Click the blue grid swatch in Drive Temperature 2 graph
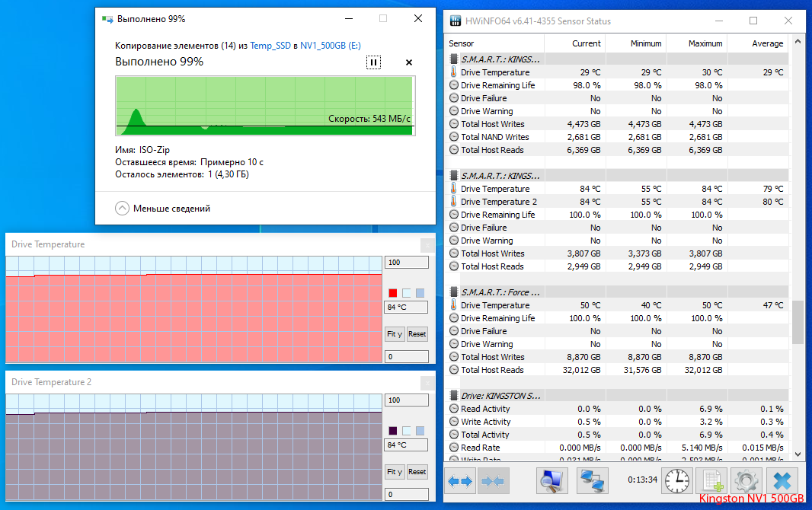Viewport: 812px width, 510px height. 420,431
